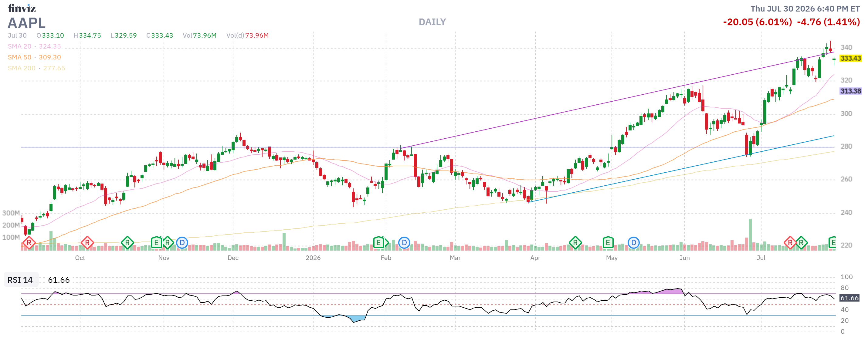Click the -20.05 (6.01%) change value
Viewport: 868px width, 341px height.
[758, 22]
